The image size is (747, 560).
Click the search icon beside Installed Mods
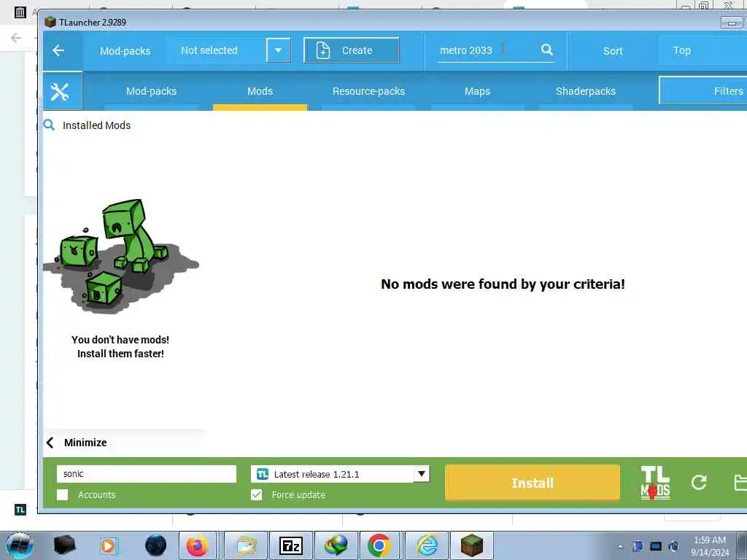click(x=49, y=125)
